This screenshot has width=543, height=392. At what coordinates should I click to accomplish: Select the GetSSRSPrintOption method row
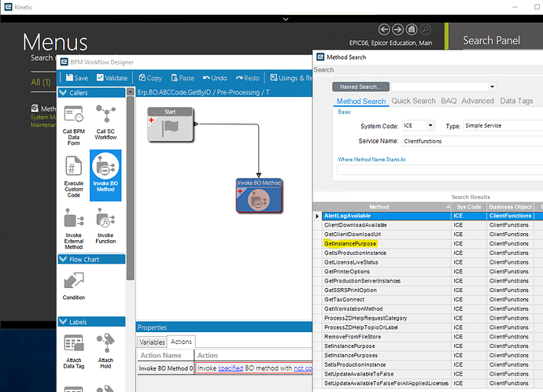point(428,290)
